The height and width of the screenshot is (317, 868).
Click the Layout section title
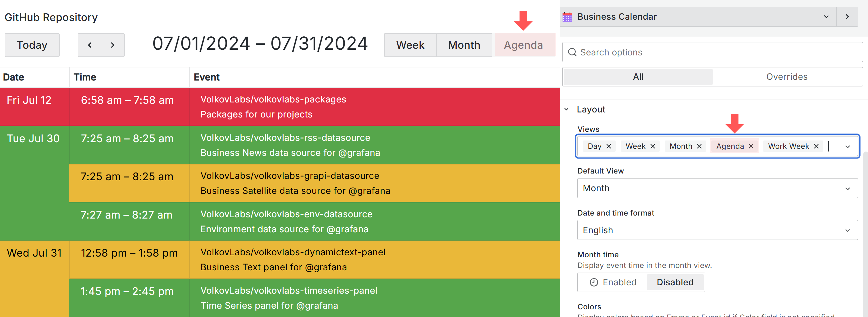pyautogui.click(x=591, y=109)
